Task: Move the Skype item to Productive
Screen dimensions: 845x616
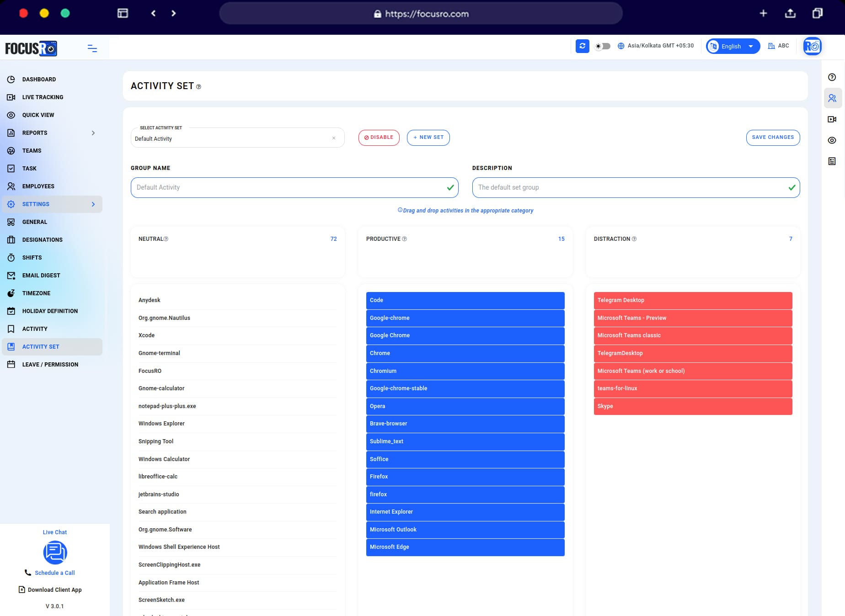Action: [692, 406]
